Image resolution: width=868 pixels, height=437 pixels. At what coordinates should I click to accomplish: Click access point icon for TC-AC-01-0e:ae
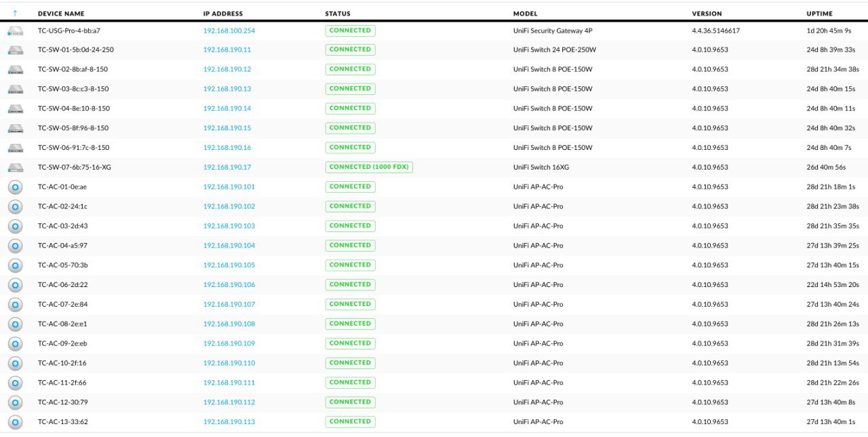[15, 187]
